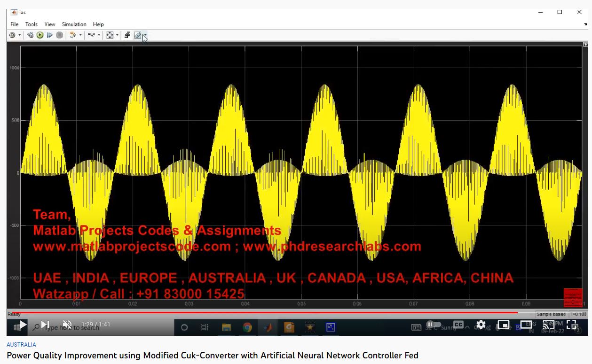Click the Step Forward toolbar icon
This screenshot has width=592, height=364.
pyautogui.click(x=49, y=35)
